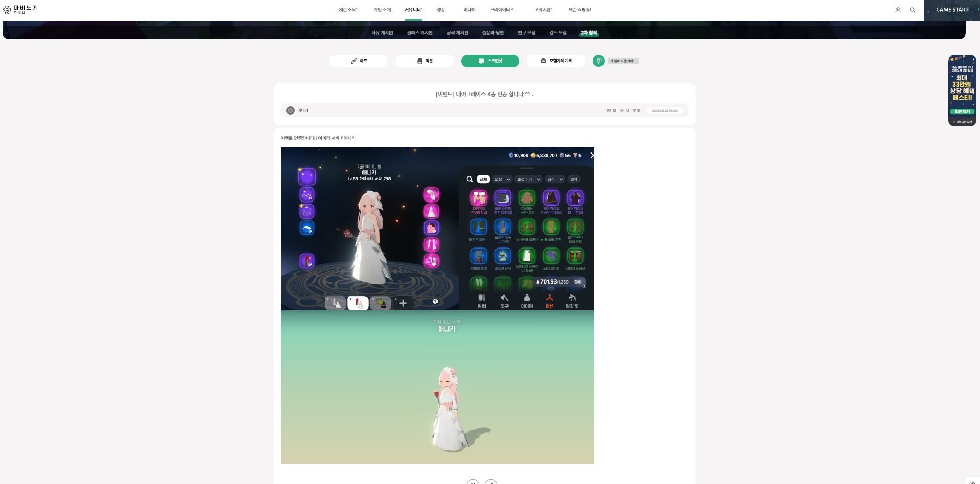Open the 미디어 menu
The image size is (980, 484).
click(x=469, y=10)
